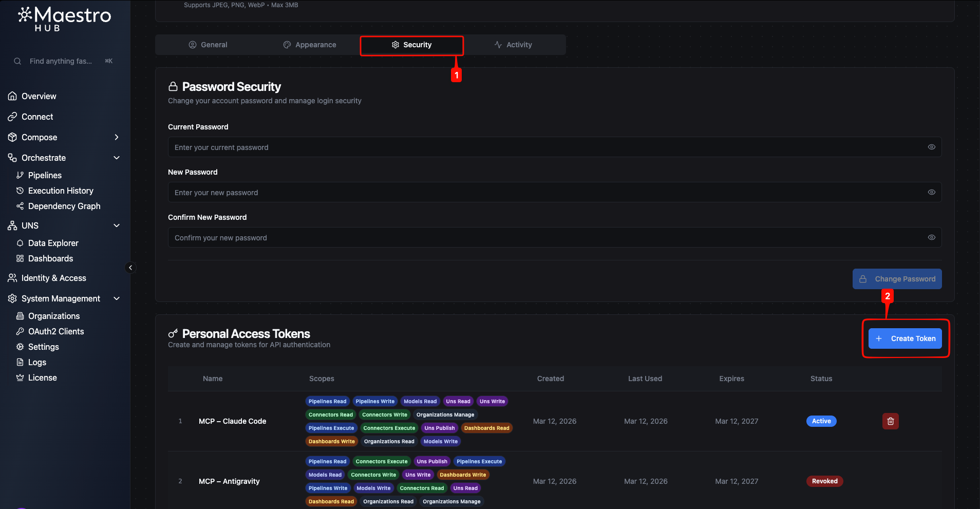Viewport: 980px width, 509px height.
Task: Navigate to Dependency Graph
Action: [64, 206]
